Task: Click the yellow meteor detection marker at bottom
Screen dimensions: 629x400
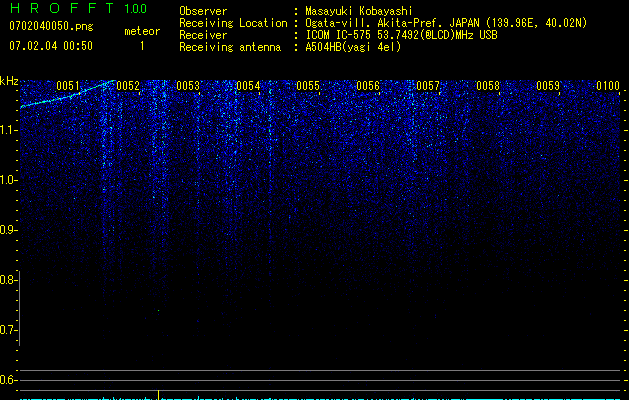Action: coord(159,394)
